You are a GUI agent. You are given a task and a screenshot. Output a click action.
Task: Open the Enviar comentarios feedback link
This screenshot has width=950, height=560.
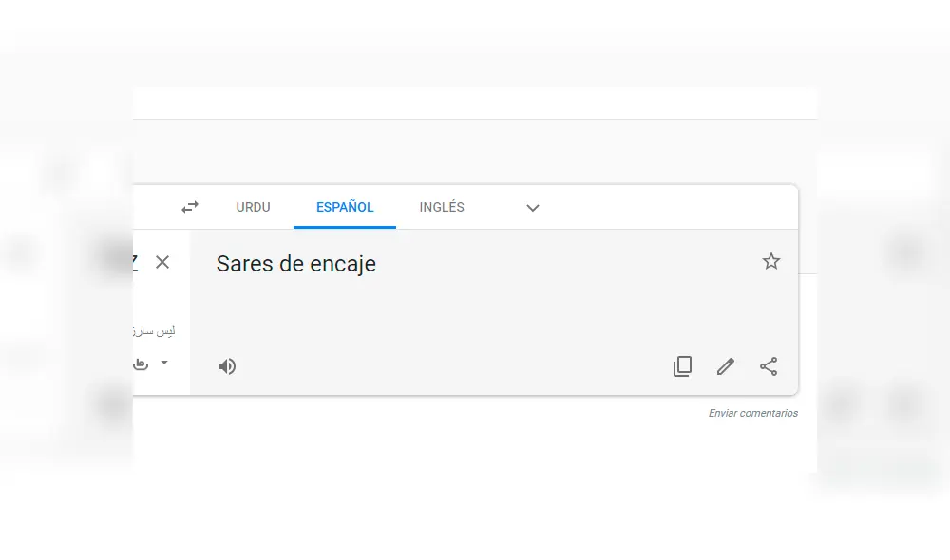(x=752, y=413)
